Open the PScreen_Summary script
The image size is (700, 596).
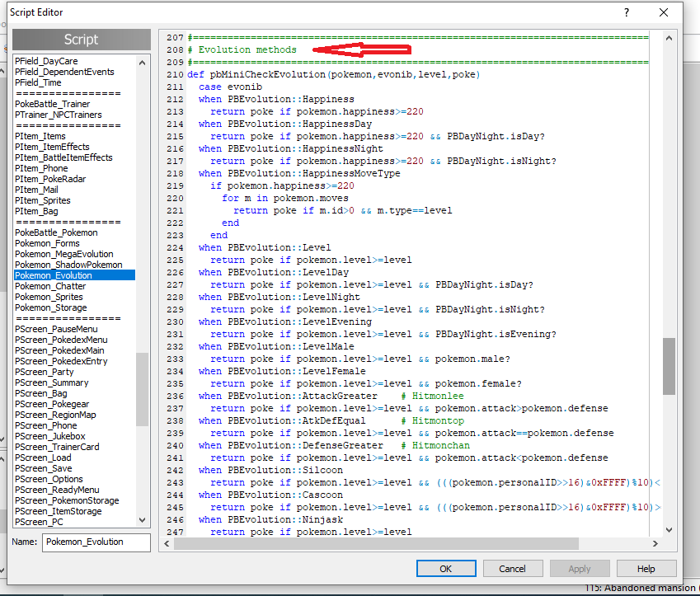(x=51, y=382)
